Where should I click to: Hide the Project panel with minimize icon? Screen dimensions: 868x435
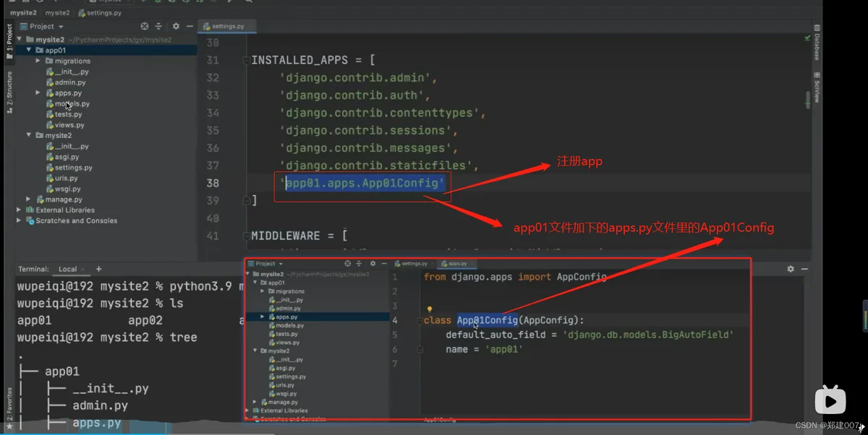[190, 26]
